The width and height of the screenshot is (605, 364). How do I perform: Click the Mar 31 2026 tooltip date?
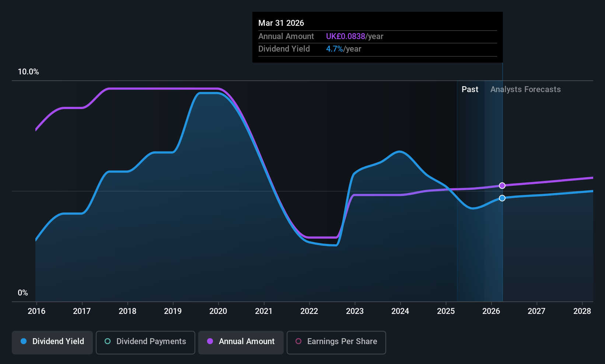pos(281,23)
